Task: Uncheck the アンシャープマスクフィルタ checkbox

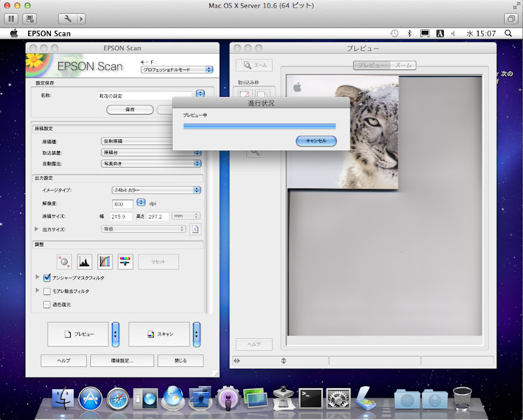Action: [47, 277]
